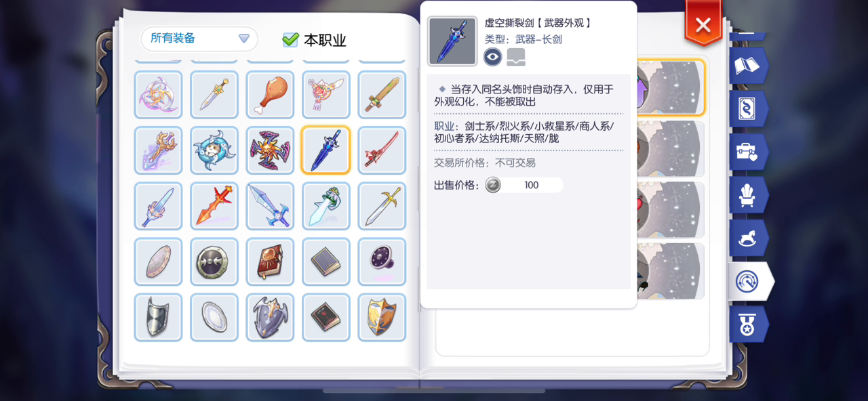This screenshot has height=401, width=868.
Task: Close the book panel with red X
Action: coord(703,24)
